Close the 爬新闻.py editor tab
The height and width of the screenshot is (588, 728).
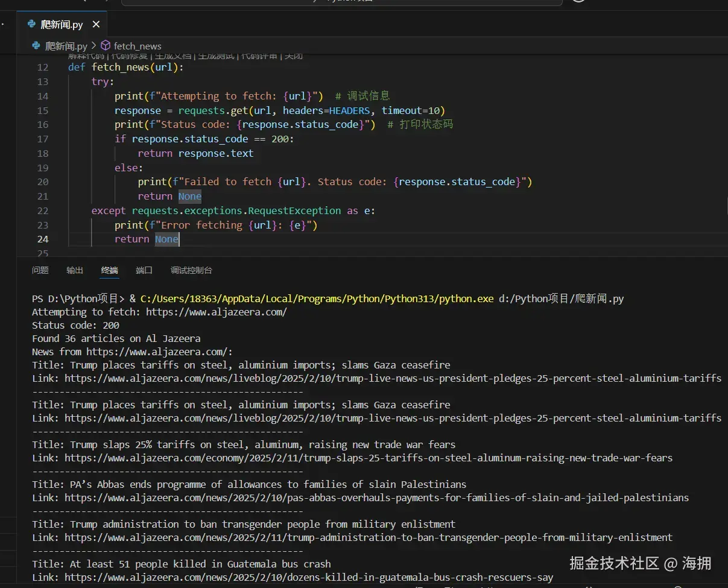click(96, 25)
